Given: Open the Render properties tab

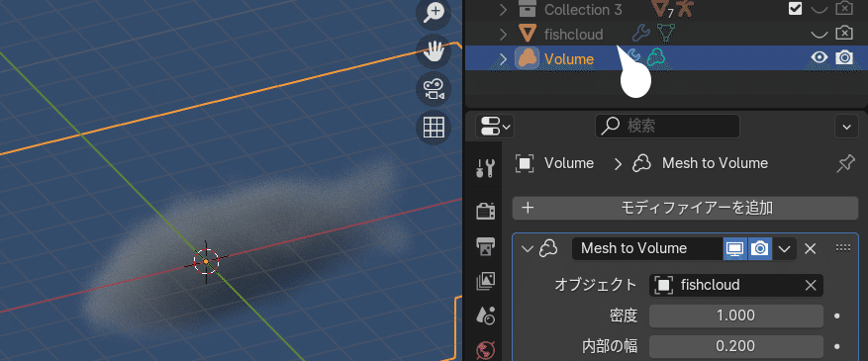Looking at the screenshot, I should [x=486, y=211].
